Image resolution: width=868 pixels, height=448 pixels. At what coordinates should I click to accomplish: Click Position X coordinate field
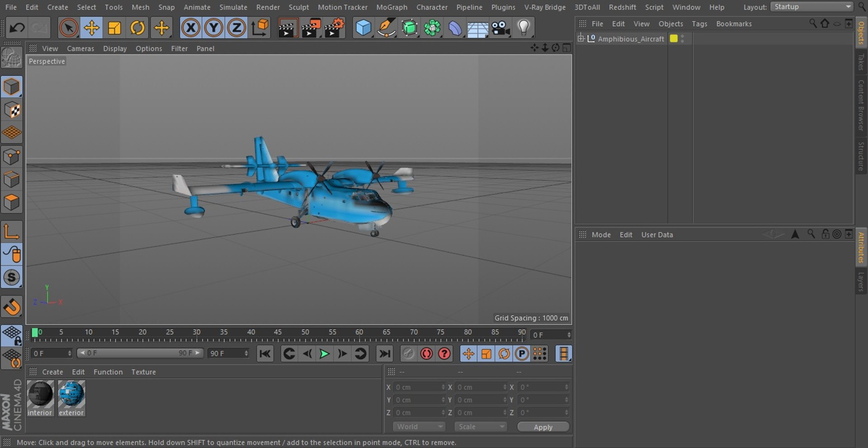click(420, 387)
